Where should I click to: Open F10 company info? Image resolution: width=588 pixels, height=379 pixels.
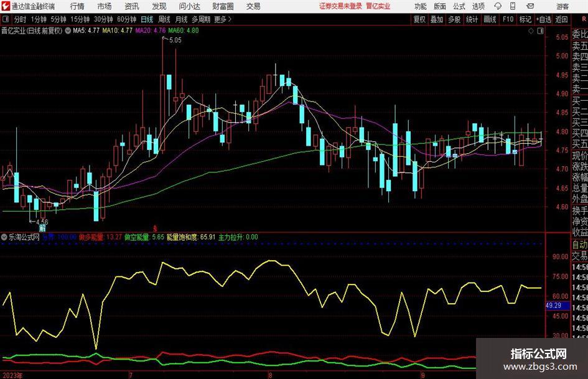click(x=508, y=19)
